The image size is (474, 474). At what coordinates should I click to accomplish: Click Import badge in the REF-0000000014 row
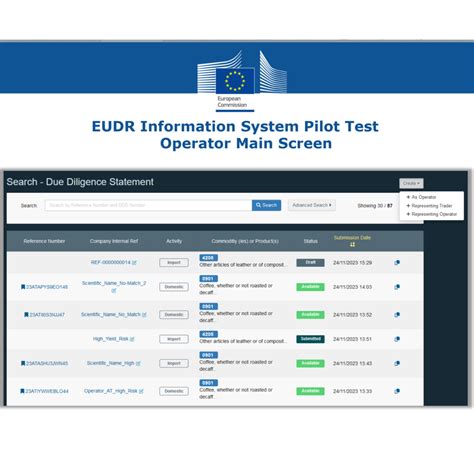(174, 263)
